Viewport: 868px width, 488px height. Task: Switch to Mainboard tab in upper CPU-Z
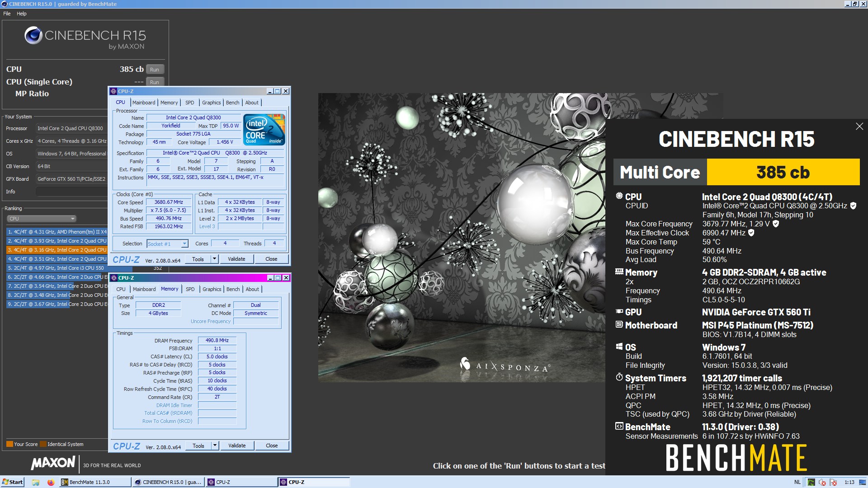click(x=144, y=103)
